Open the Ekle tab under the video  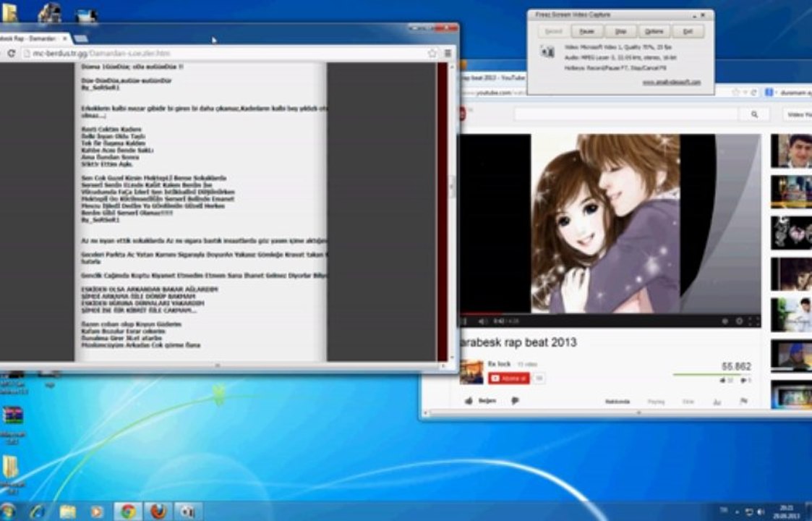[x=688, y=402]
